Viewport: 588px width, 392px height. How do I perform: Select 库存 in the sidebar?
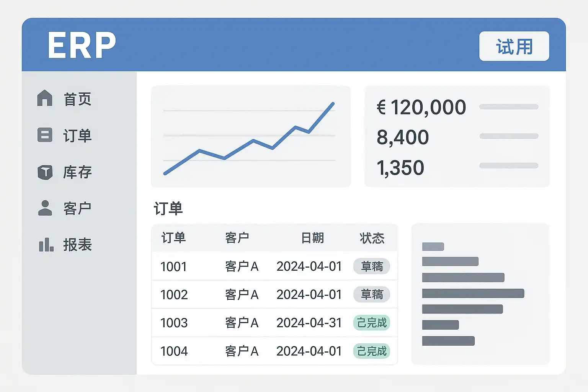77,172
